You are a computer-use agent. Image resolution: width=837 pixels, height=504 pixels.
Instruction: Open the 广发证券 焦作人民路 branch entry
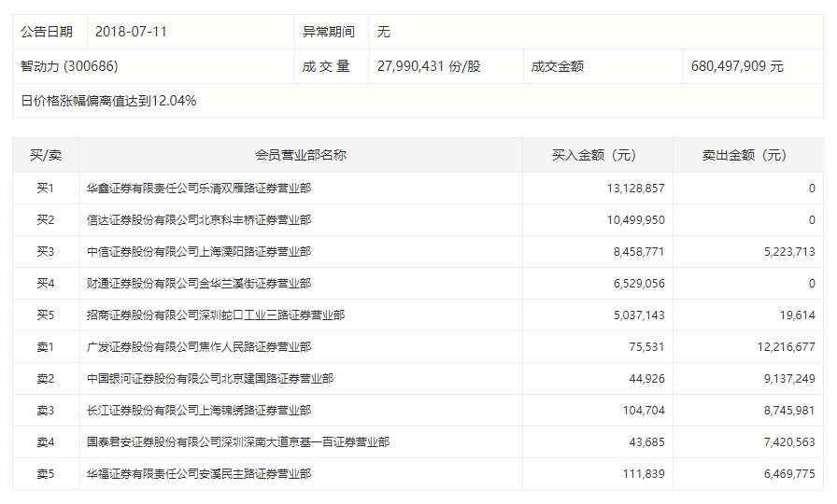click(x=198, y=346)
